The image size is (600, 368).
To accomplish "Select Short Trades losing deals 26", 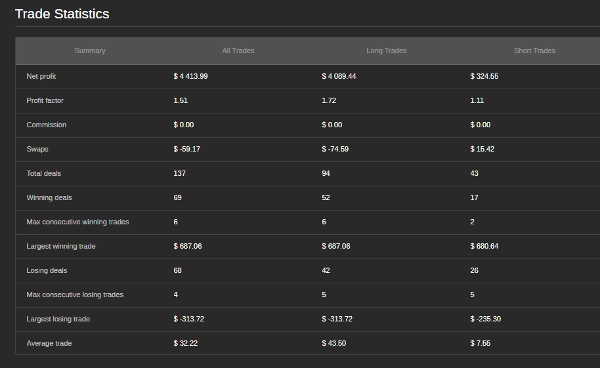I will tap(474, 270).
